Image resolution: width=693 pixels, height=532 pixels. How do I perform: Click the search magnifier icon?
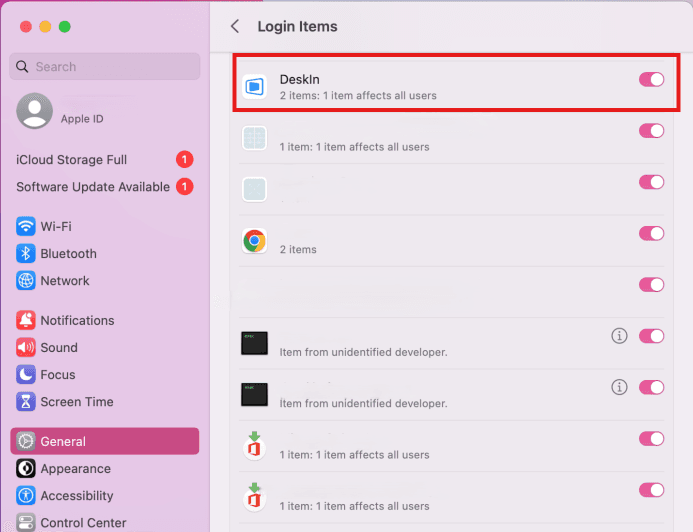[22, 67]
